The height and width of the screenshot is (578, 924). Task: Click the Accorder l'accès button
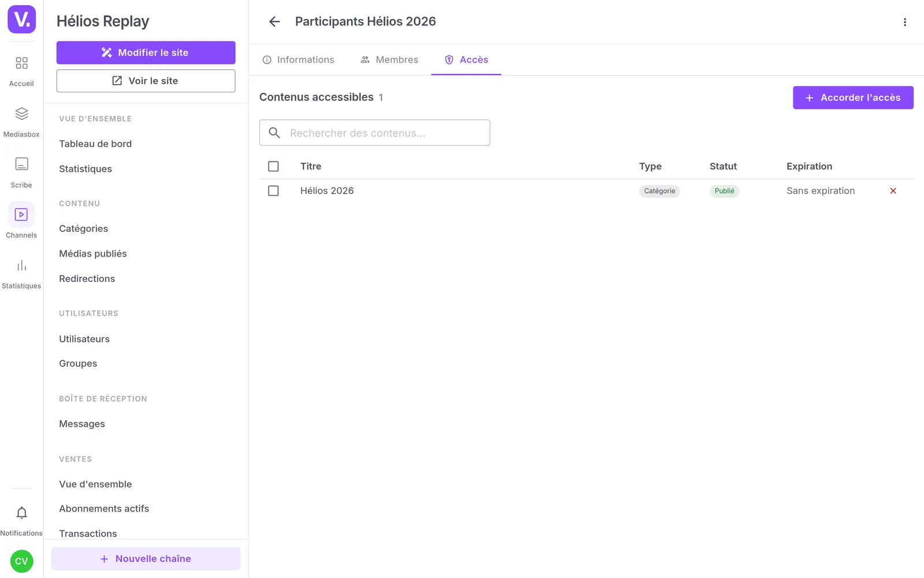(x=853, y=98)
